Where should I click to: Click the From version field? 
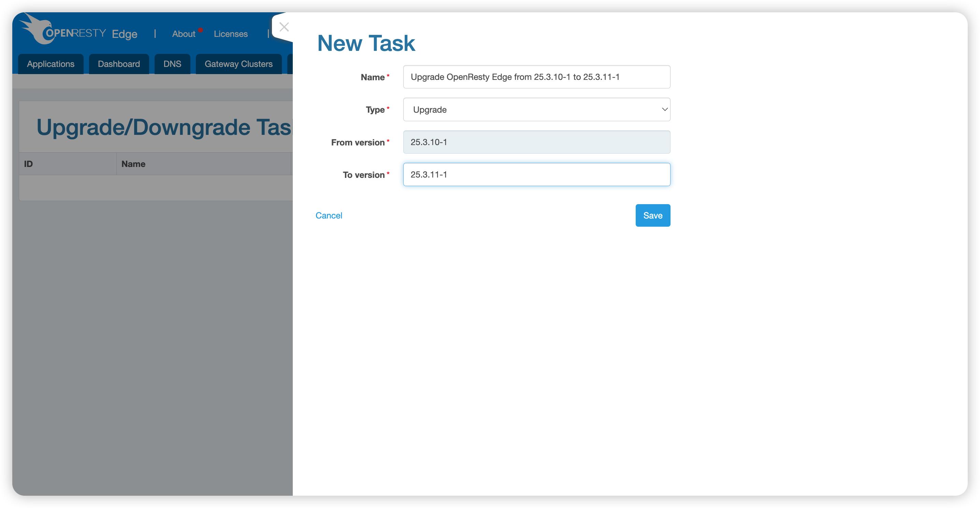[536, 142]
